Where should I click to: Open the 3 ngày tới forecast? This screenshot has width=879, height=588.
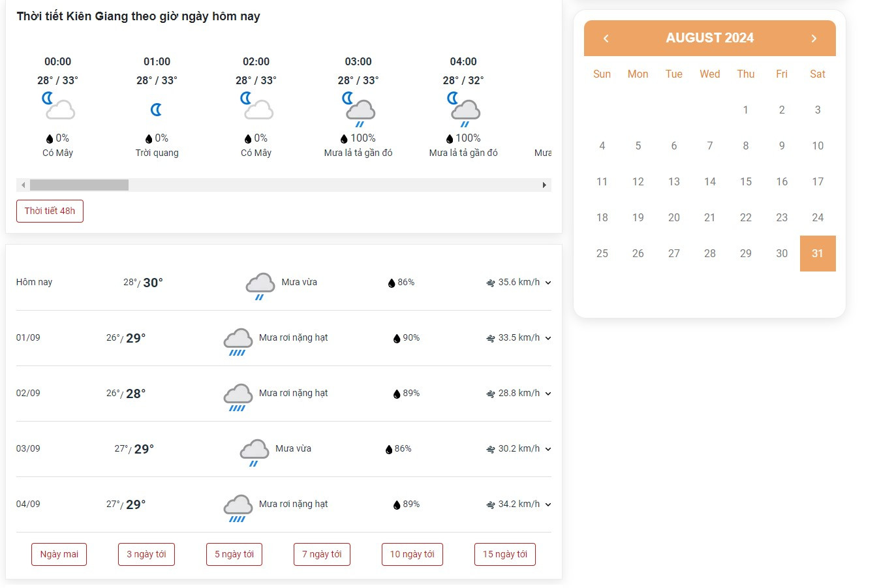pos(146,554)
